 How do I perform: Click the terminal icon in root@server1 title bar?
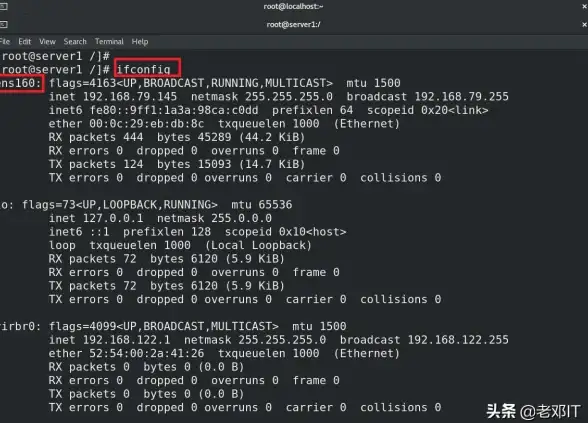pyautogui.click(x=3, y=24)
